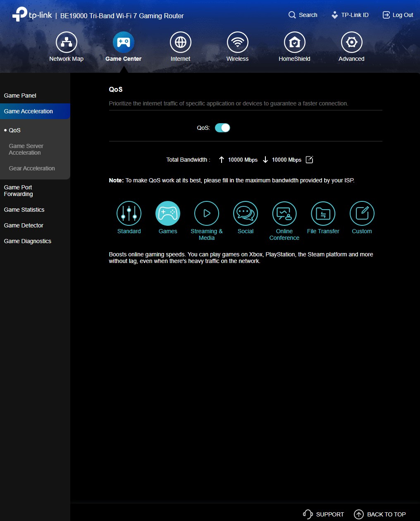The height and width of the screenshot is (521, 420).
Task: Disable the QoS toggle switch
Action: point(222,128)
